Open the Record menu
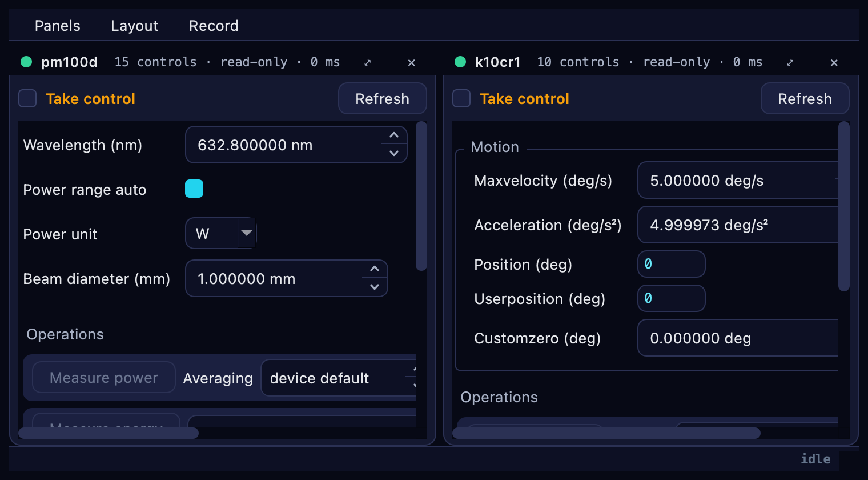This screenshot has width=868, height=480. (x=214, y=26)
